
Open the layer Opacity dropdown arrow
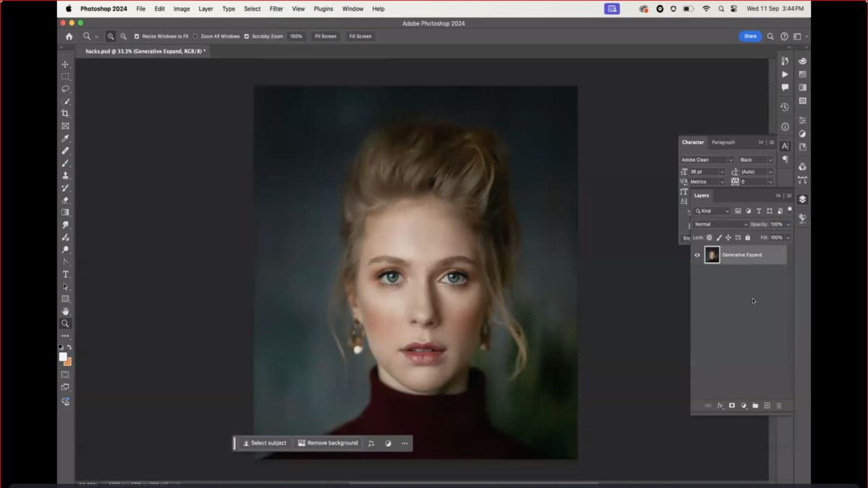point(788,224)
